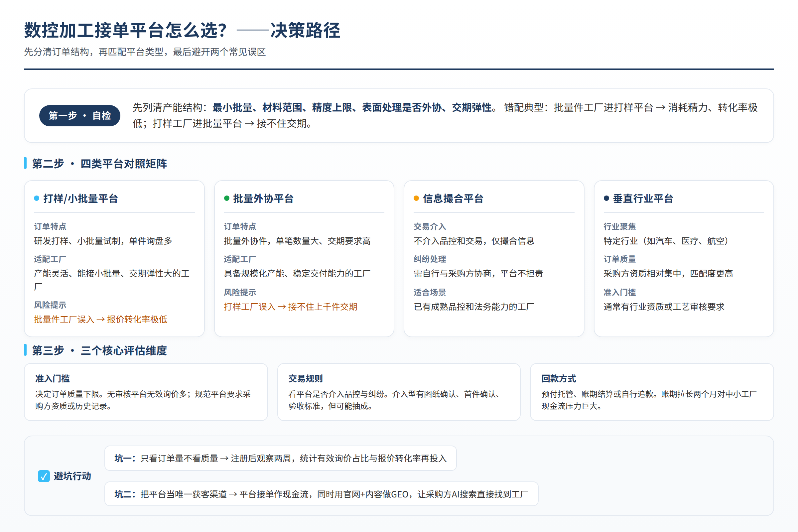Click the 垂直行业平台 card title
798x532 pixels.
pos(643,199)
